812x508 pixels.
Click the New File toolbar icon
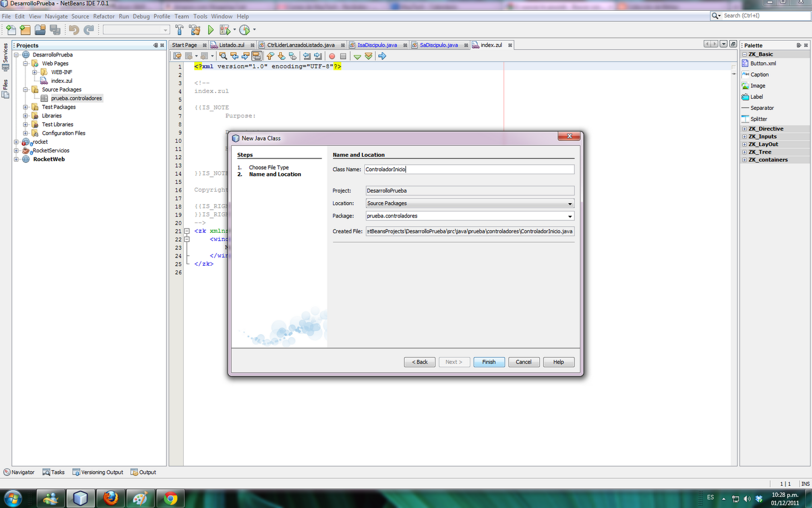click(11, 30)
